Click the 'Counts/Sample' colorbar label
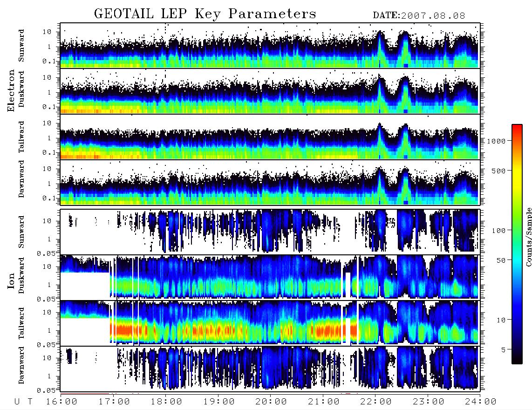Viewport: 532px width, 410px height. 528,237
